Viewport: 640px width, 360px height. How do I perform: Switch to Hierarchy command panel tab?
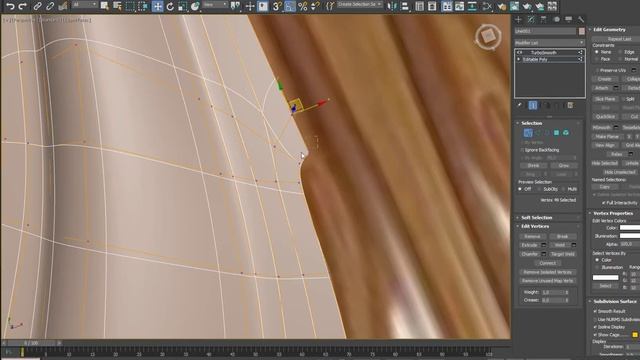[543, 19]
